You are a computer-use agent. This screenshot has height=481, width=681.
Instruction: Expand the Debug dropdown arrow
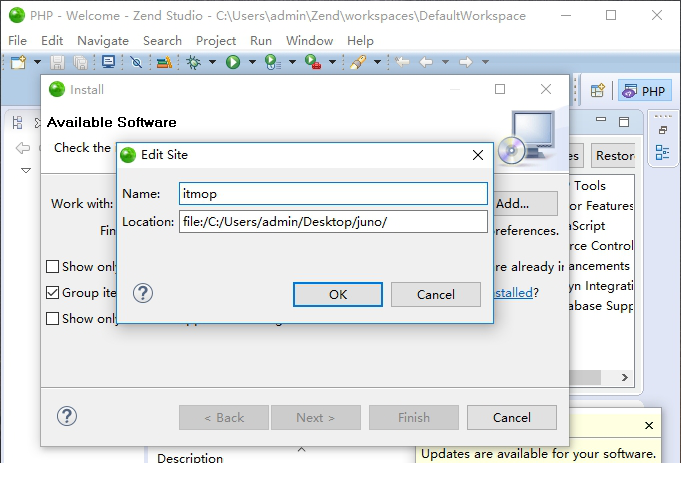coord(212,62)
